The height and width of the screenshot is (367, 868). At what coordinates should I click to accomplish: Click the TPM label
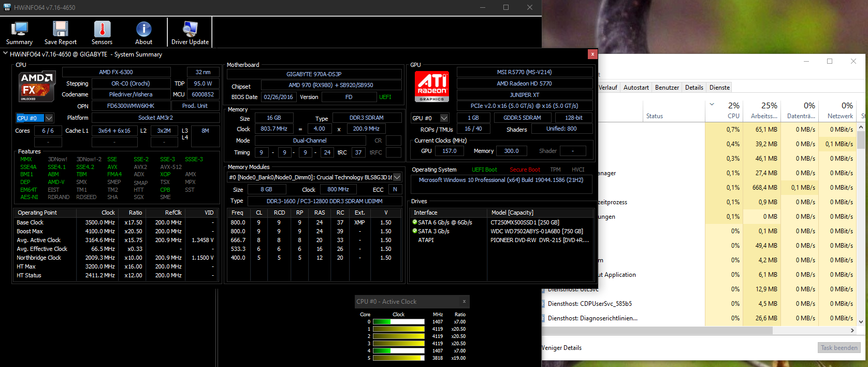(555, 170)
